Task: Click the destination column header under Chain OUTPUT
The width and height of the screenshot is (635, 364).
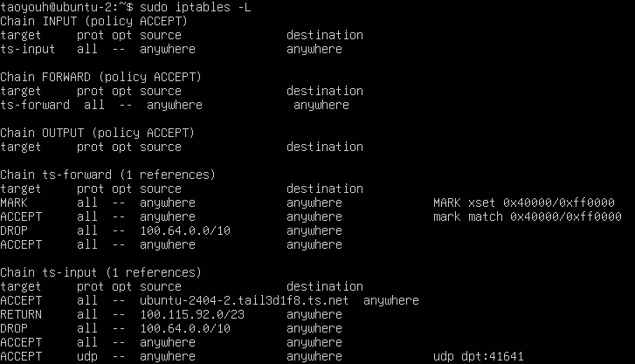Action: point(325,147)
